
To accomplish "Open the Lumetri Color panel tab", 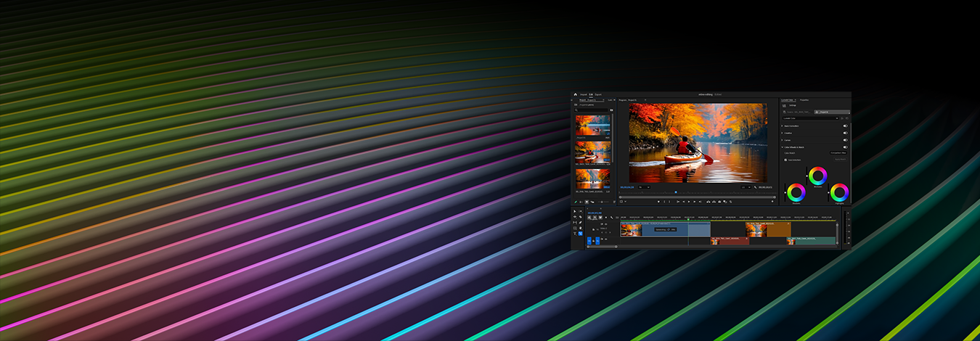I will pos(788,100).
